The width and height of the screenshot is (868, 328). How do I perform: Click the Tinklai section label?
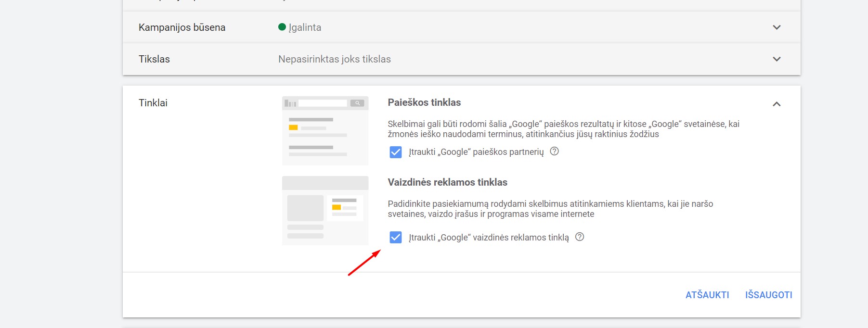153,103
